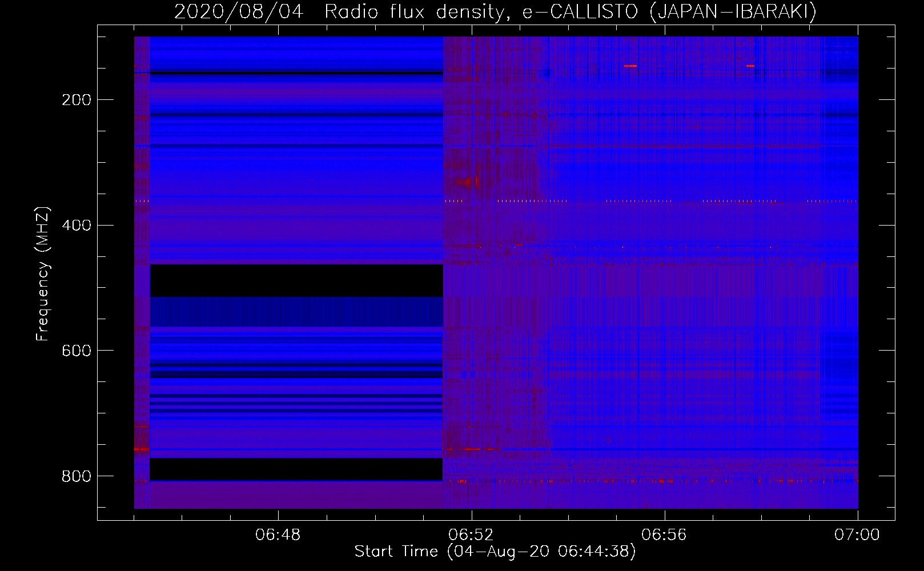The width and height of the screenshot is (924, 571).
Task: Click the short red dash near 06:58
Action: point(750,66)
